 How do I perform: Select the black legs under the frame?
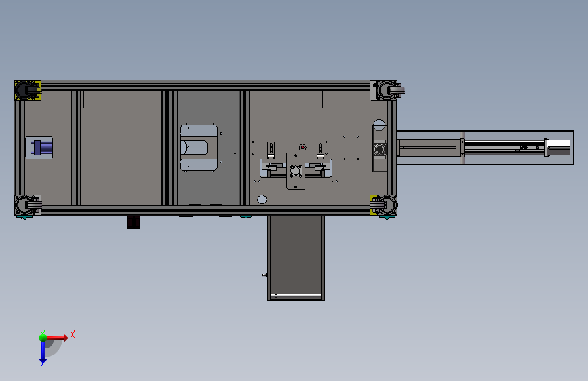tap(134, 222)
